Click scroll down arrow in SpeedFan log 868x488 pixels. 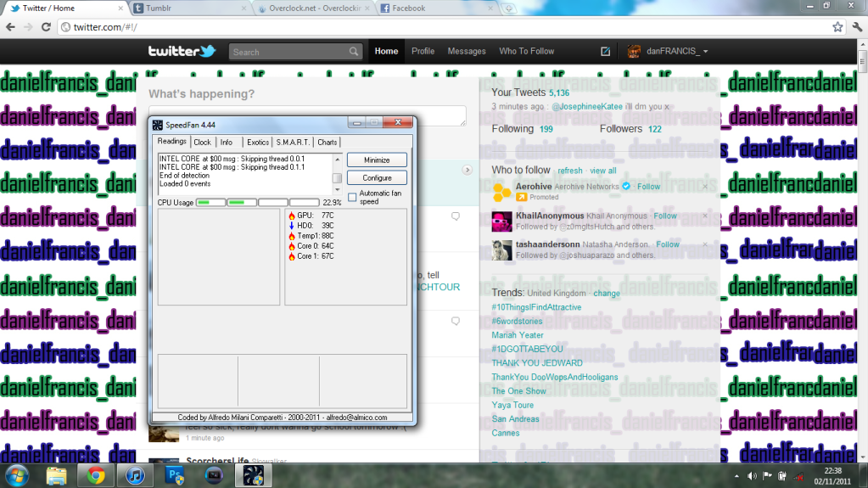click(x=337, y=190)
